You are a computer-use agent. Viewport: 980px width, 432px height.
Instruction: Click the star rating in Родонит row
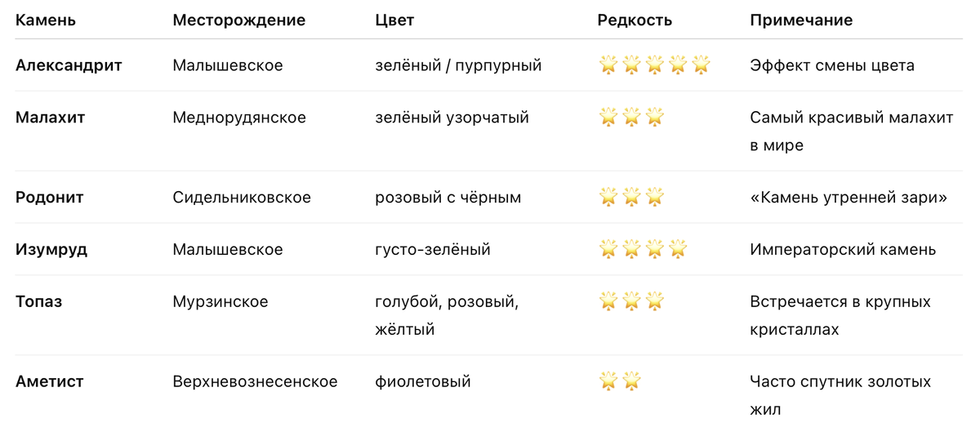tap(632, 197)
